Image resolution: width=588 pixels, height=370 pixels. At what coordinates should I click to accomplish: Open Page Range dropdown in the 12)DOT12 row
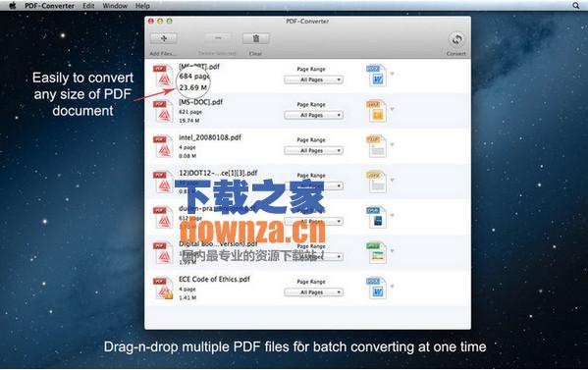tap(313, 185)
